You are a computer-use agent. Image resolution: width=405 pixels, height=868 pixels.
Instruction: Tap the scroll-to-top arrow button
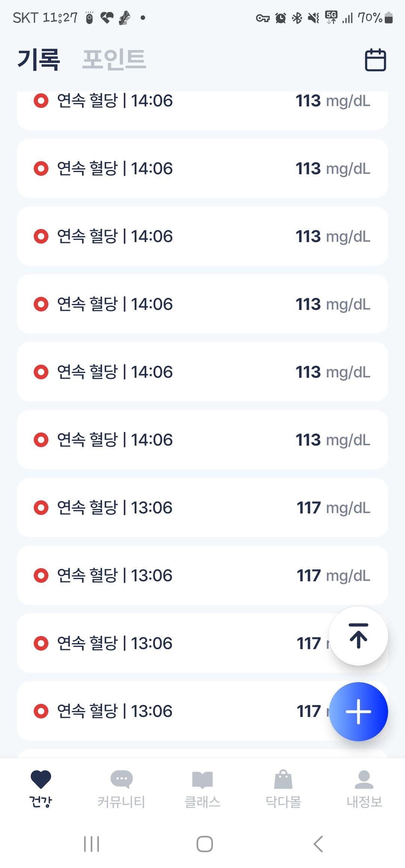358,636
